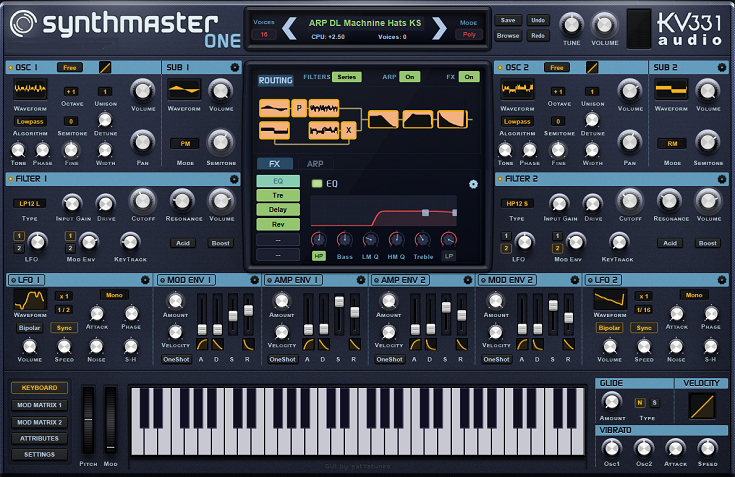Select the KEYBOARD page

39,388
